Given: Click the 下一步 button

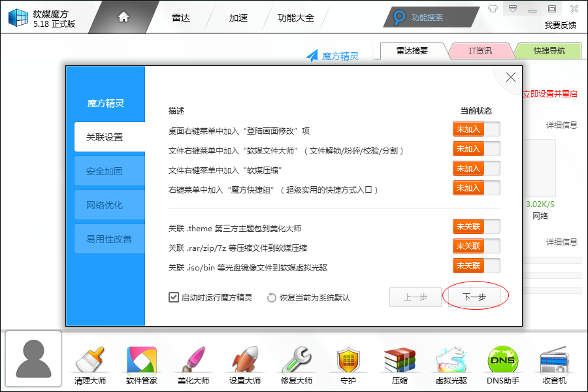Looking at the screenshot, I should [474, 297].
